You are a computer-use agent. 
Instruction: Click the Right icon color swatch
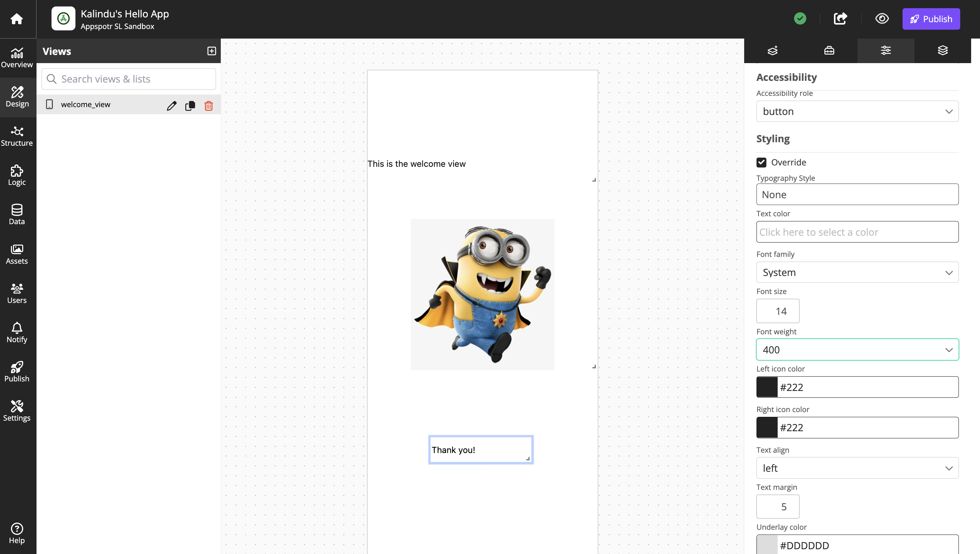pos(767,427)
